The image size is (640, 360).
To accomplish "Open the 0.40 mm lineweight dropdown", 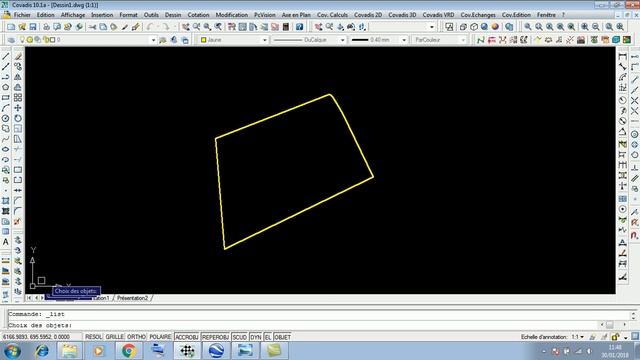I will click(404, 40).
